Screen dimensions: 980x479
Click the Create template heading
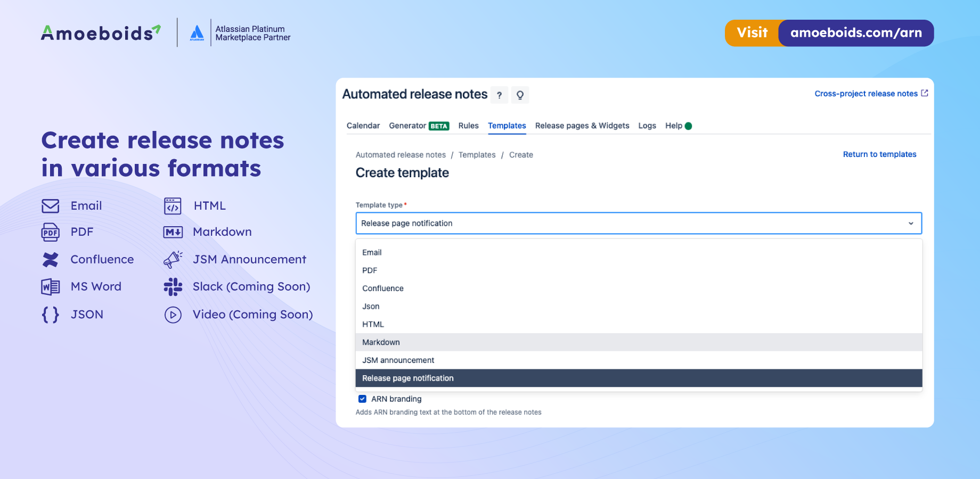click(402, 173)
